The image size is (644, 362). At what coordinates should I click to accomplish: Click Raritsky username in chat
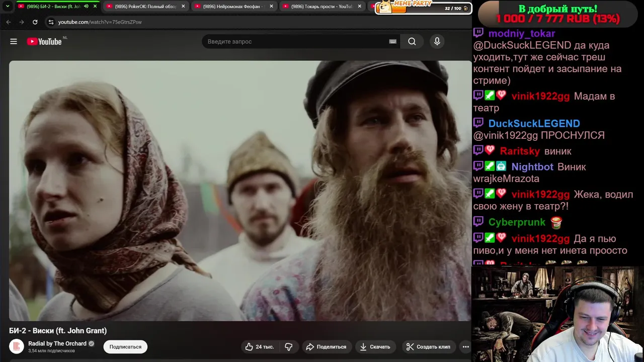[x=520, y=151]
